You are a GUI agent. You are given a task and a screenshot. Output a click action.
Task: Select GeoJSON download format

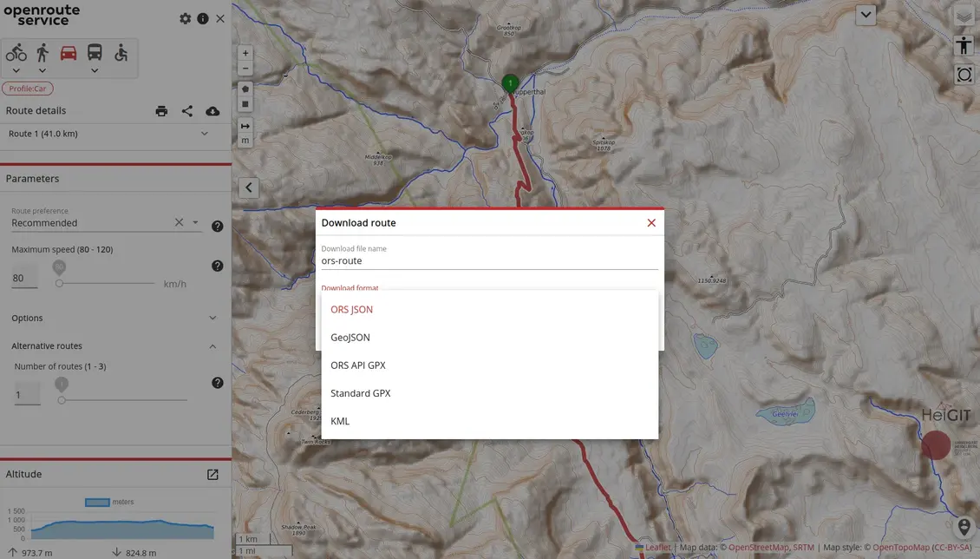pyautogui.click(x=350, y=338)
